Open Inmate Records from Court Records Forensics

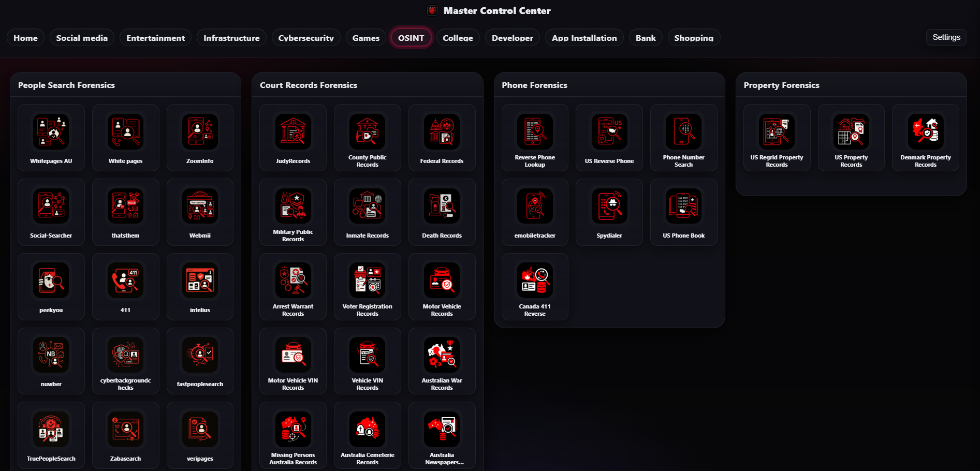(x=367, y=212)
